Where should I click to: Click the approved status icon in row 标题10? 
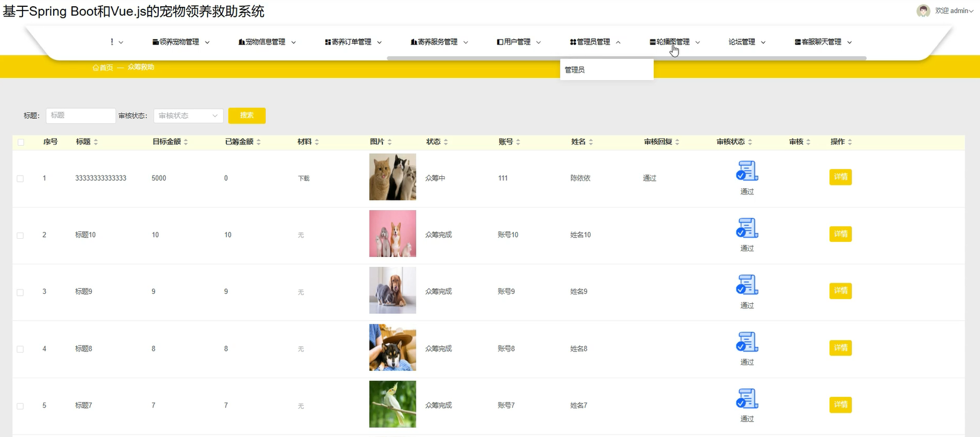pos(747,228)
